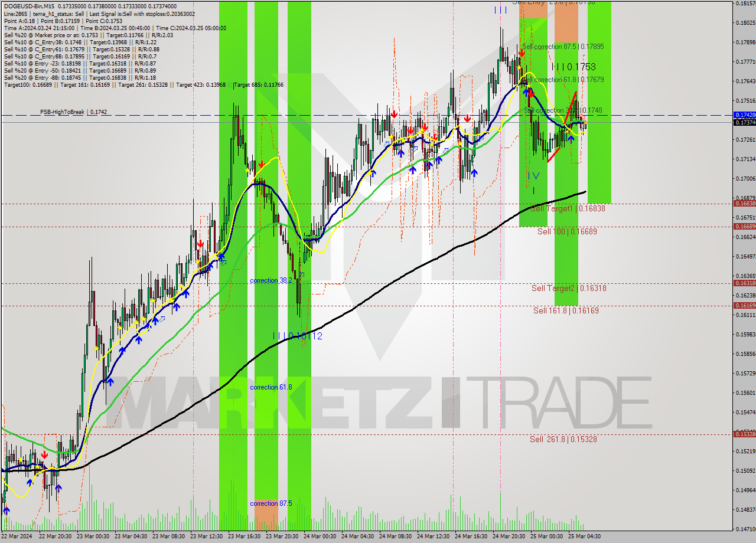Click the red 0.16838 price tag
The width and height of the screenshot is (756, 543).
tap(744, 203)
